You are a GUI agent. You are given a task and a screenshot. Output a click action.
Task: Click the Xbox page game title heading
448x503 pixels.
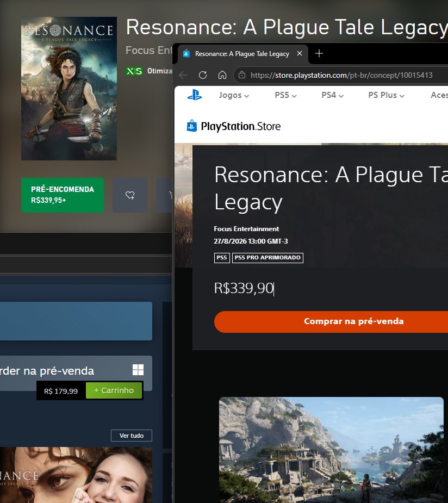287,27
